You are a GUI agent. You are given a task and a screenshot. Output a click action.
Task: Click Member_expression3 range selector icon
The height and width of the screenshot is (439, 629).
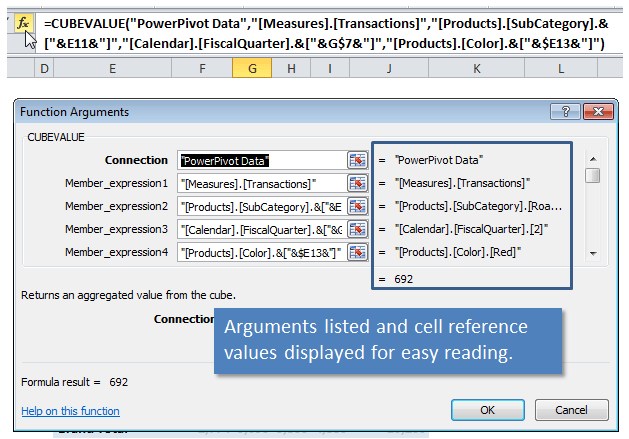coord(357,229)
